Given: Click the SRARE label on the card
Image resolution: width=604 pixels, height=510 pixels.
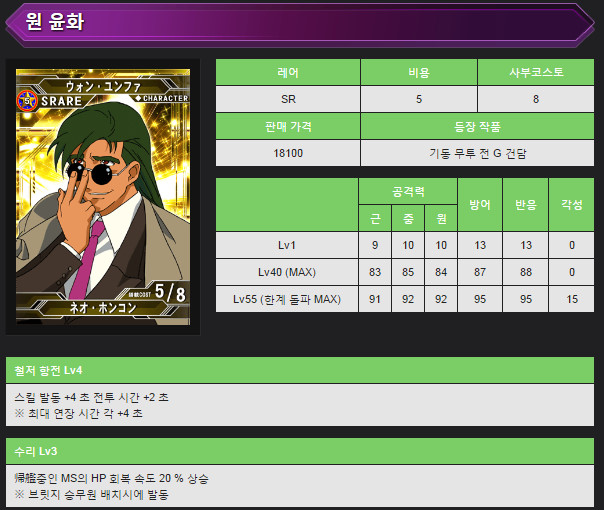Looking at the screenshot, I should pos(61,101).
